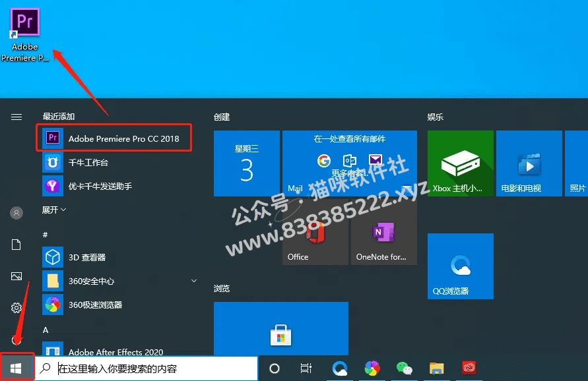
Task: Click the 浏览 tile group header
Action: 222,289
